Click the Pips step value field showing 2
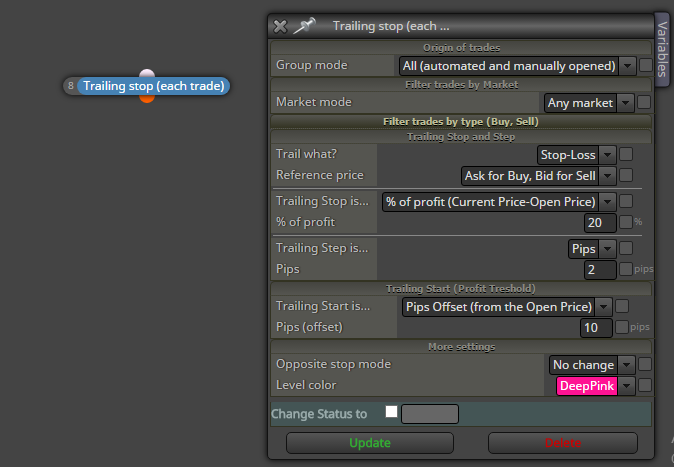This screenshot has height=467, width=674. pyautogui.click(x=600, y=270)
